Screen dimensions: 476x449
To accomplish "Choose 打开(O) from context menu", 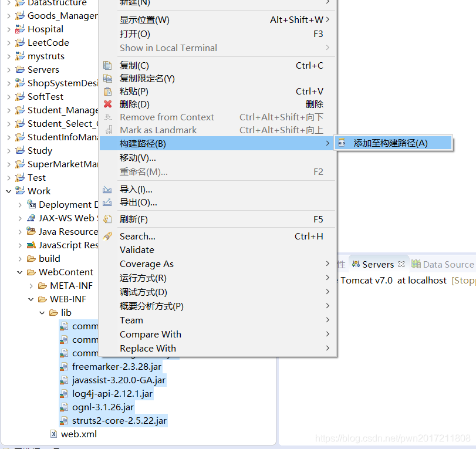I will click(218, 33).
